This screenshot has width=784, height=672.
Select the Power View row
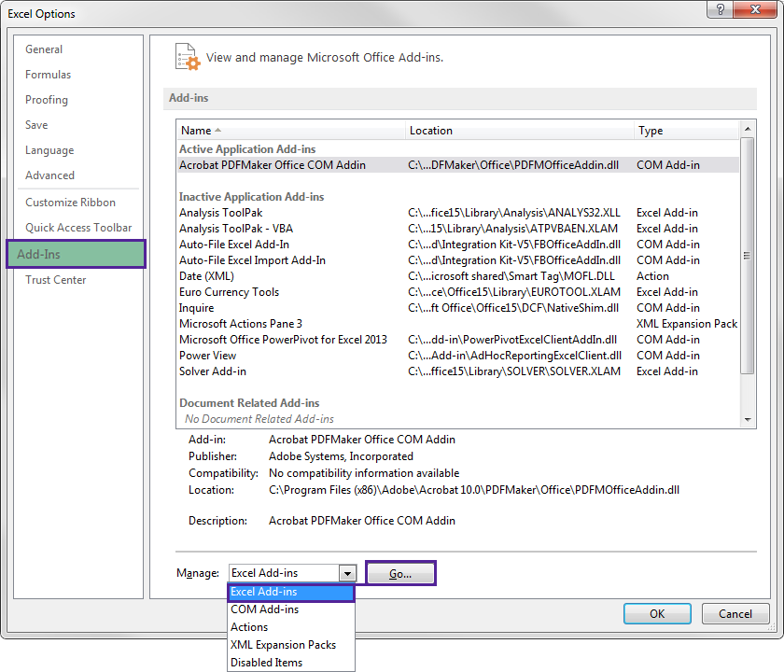coord(458,356)
